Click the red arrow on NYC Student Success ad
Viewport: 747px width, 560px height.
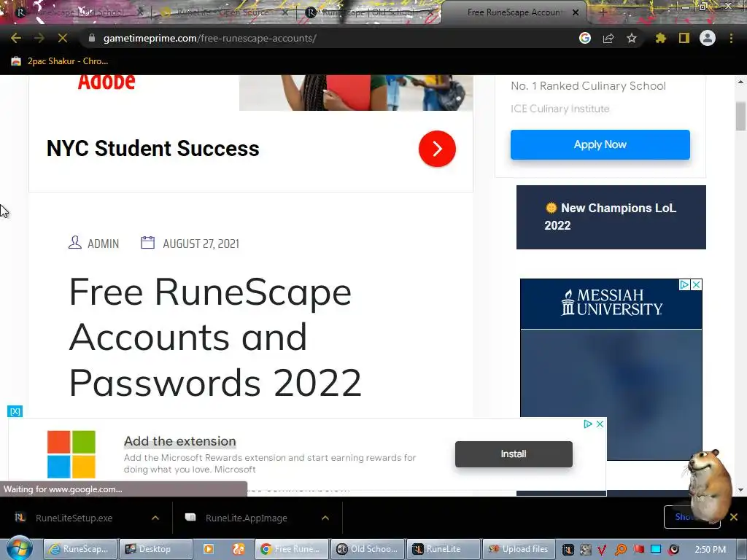click(437, 149)
